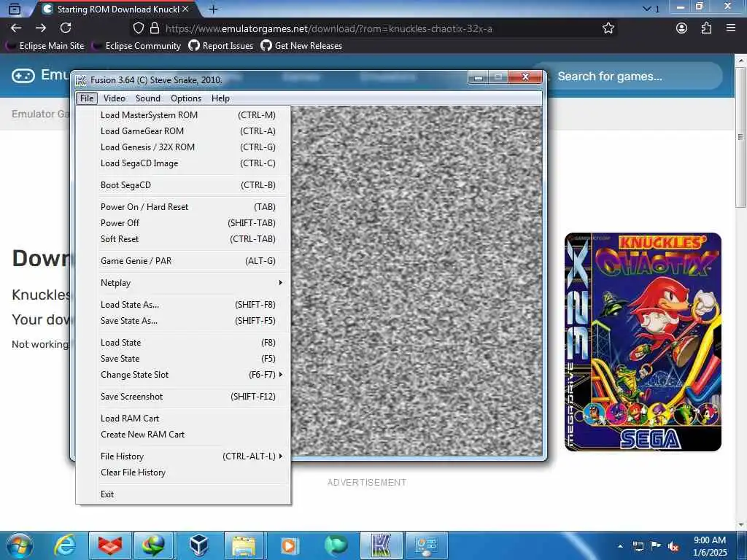The image size is (747, 560).
Task: Open the file explorer taskbar icon
Action: coord(244,545)
